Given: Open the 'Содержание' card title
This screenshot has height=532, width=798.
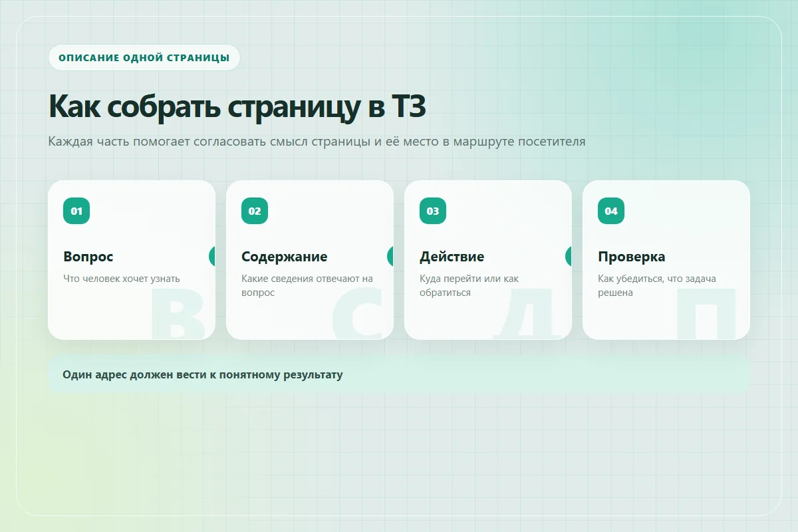Looking at the screenshot, I should [x=285, y=257].
